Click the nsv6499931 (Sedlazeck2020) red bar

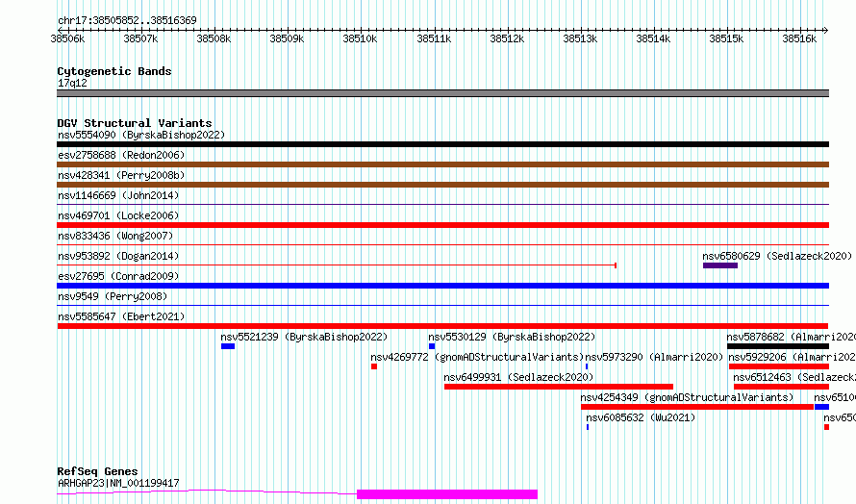[x=559, y=387]
